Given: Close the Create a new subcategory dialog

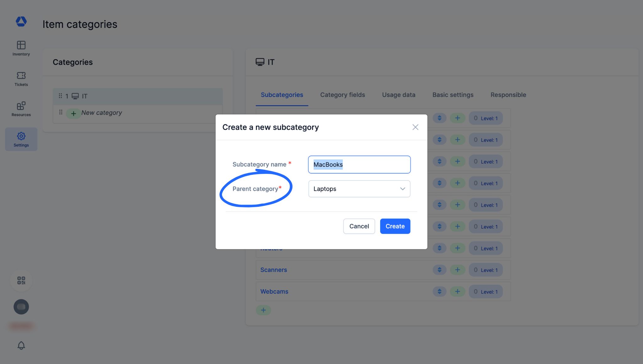Looking at the screenshot, I should click(415, 127).
